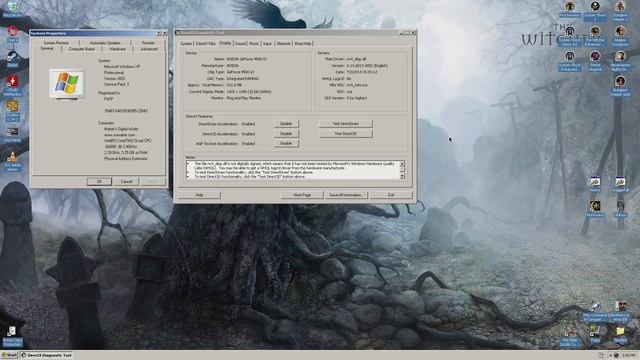Launch the Morrowind desktop shortcut

point(595,209)
